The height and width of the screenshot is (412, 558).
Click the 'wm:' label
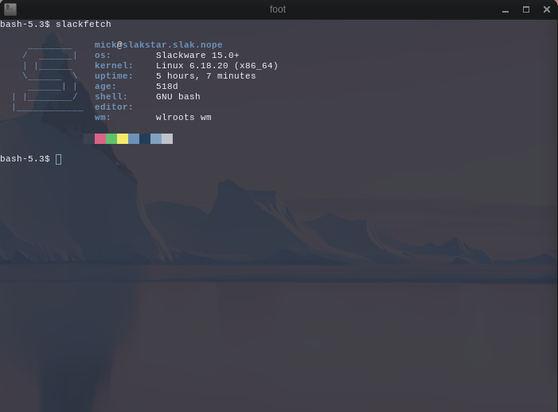pos(102,117)
